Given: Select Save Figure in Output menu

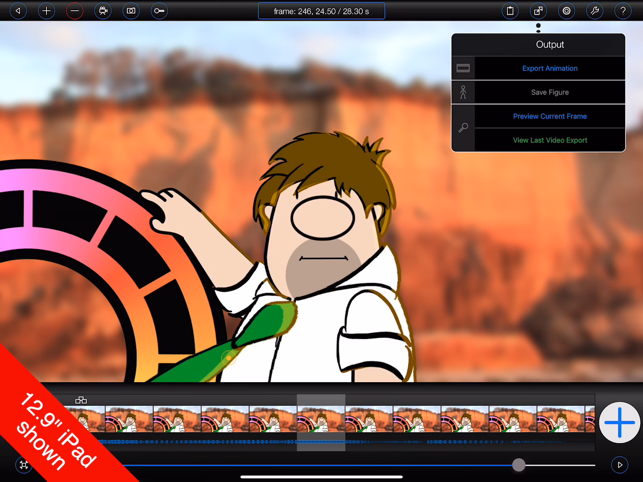Looking at the screenshot, I should [550, 92].
